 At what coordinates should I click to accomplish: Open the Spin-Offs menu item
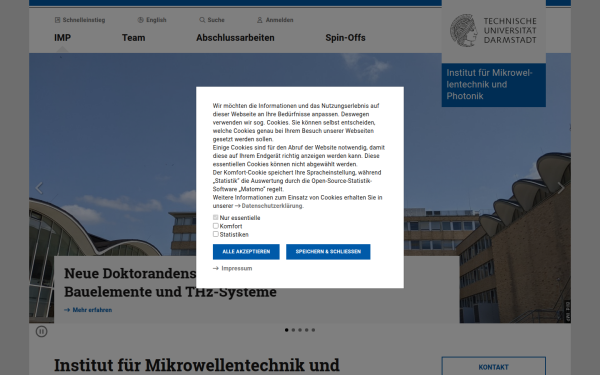coord(346,38)
